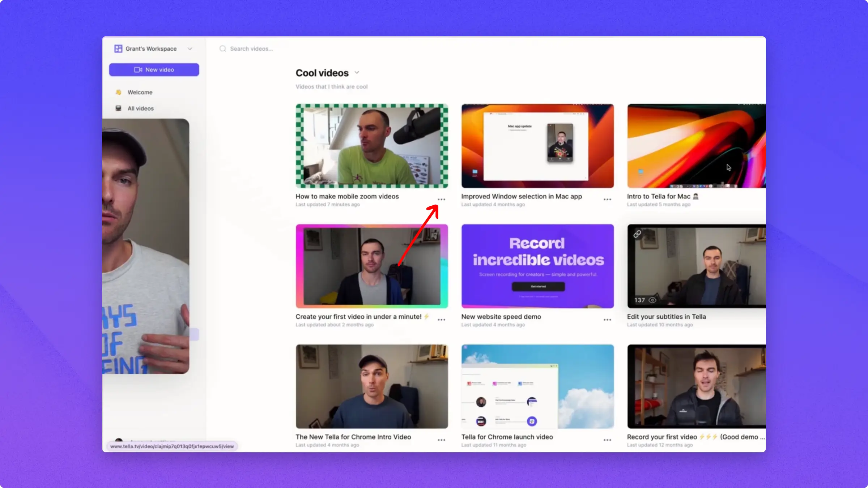Open options for Tella for Chrome launch video
868x488 pixels.
(607, 440)
